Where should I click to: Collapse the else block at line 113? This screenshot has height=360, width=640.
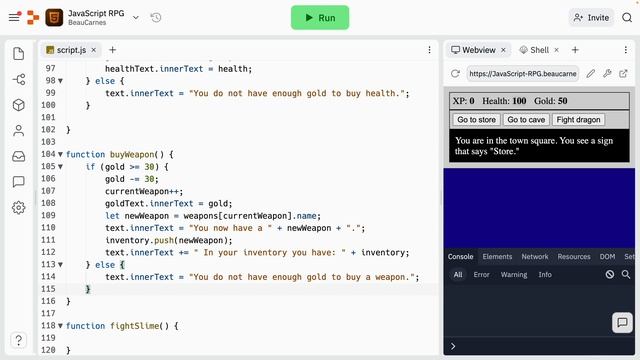[x=60, y=264]
